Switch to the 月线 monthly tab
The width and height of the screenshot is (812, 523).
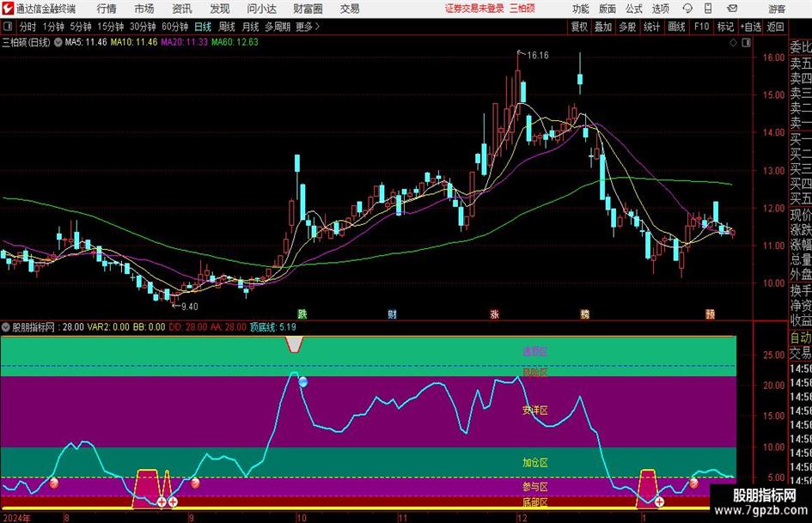click(251, 27)
